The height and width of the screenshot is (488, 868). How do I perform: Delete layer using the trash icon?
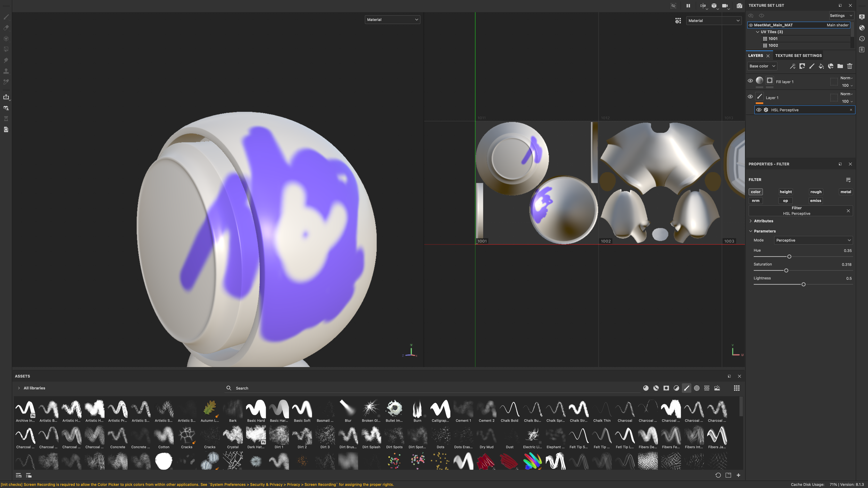[x=850, y=66]
